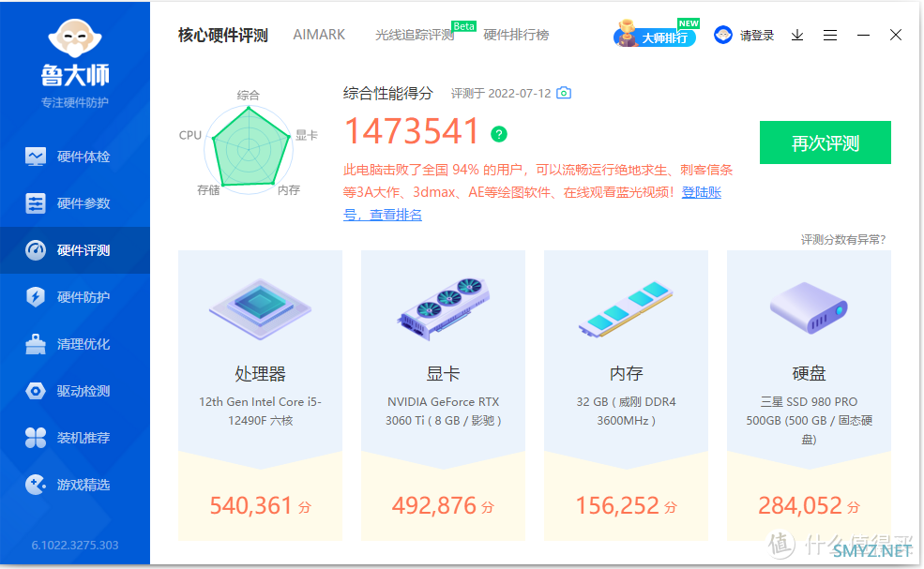Click the 处理器 card title
Screen dimensions: 924x569
point(261,373)
